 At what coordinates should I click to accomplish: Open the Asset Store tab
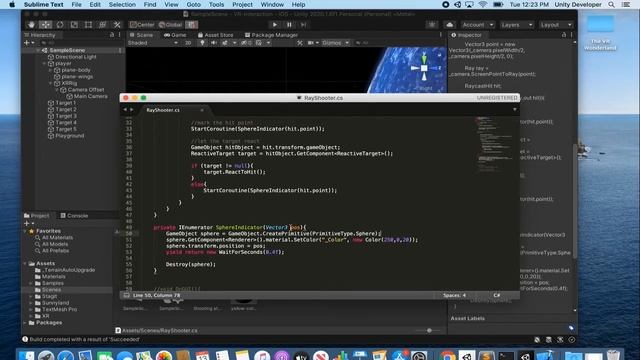pos(216,35)
